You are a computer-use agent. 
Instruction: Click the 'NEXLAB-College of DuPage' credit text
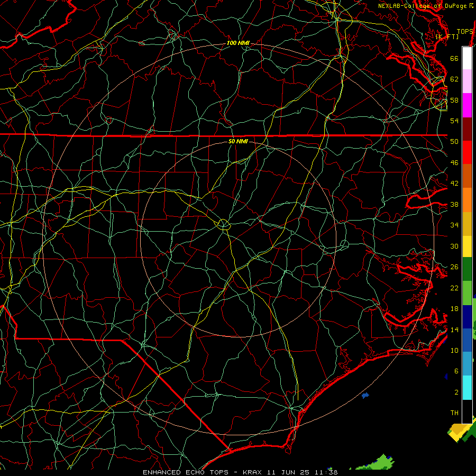[x=423, y=6]
